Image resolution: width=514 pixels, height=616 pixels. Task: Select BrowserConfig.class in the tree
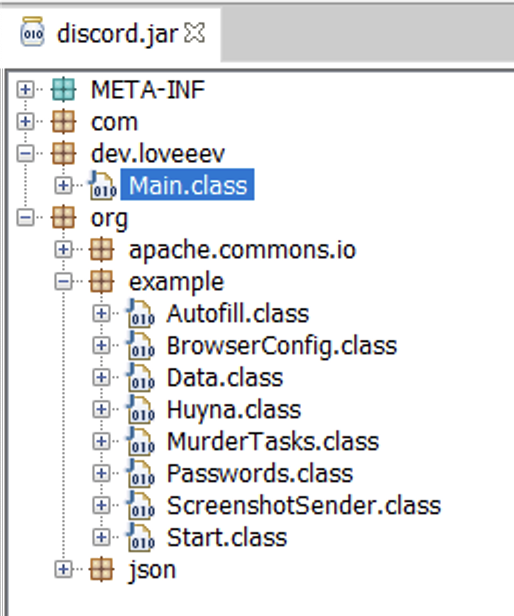tap(282, 346)
